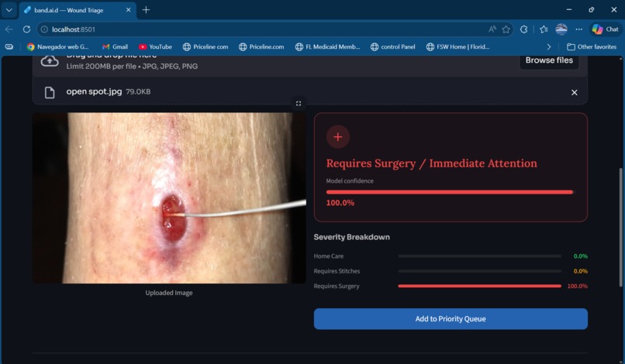Screen dimensions: 625x364
Task: Click the red plus severity icon
Action: coord(337,137)
